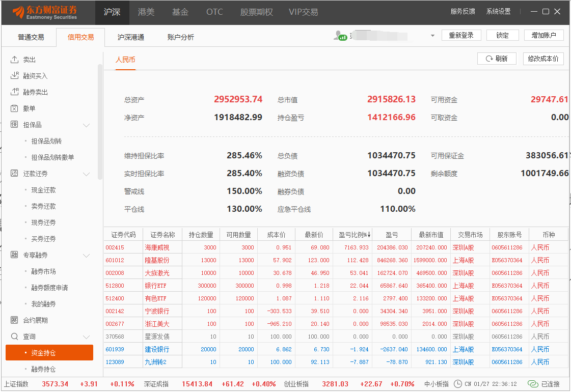571x392 pixels.
Task: Click the 融资买入 icon in sidebar
Action: pos(15,75)
